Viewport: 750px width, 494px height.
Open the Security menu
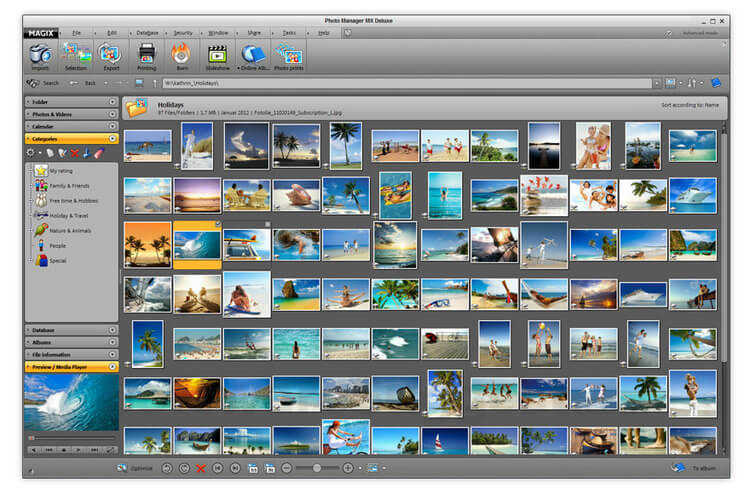click(x=183, y=33)
